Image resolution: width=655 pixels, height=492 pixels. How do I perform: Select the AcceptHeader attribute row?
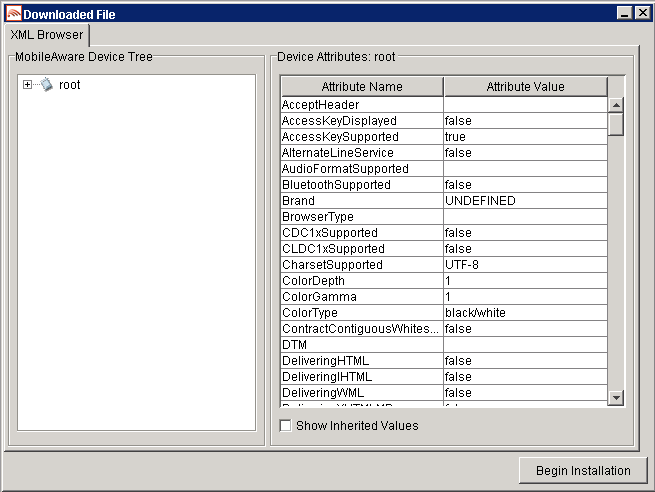[444, 104]
